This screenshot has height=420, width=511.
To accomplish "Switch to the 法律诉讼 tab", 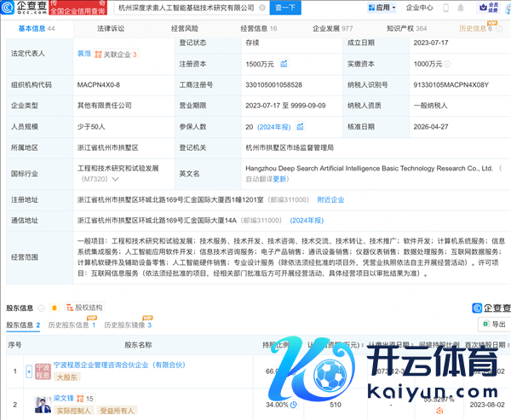I will pos(111,29).
